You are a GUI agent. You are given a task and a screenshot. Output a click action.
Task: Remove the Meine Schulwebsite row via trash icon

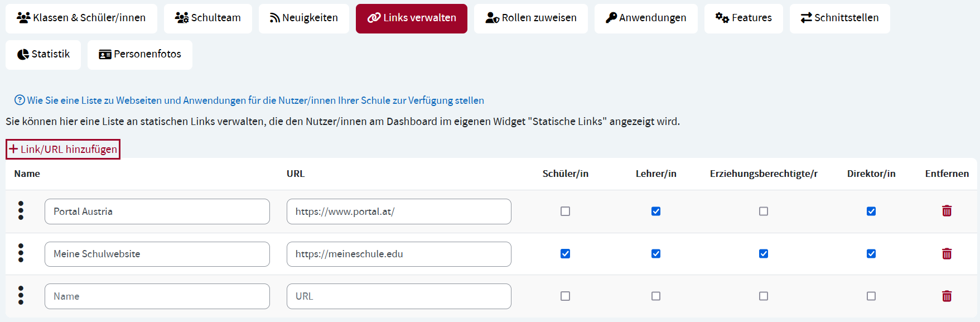point(947,254)
